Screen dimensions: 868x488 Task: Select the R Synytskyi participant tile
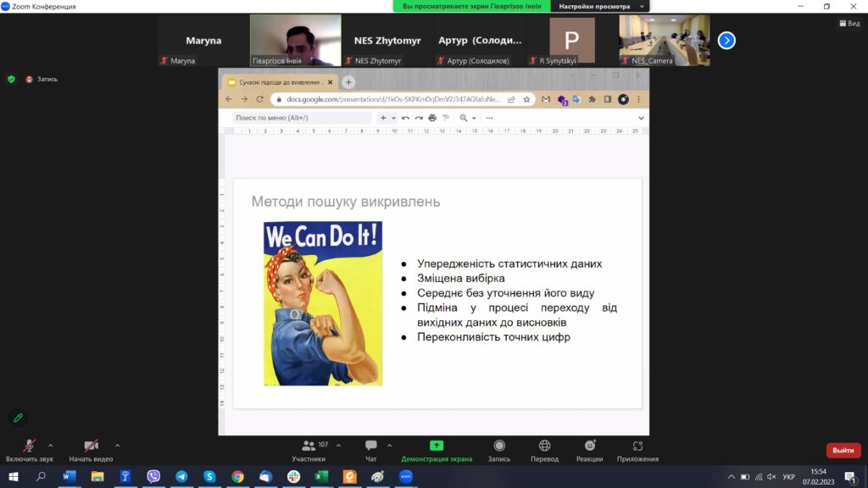click(572, 41)
